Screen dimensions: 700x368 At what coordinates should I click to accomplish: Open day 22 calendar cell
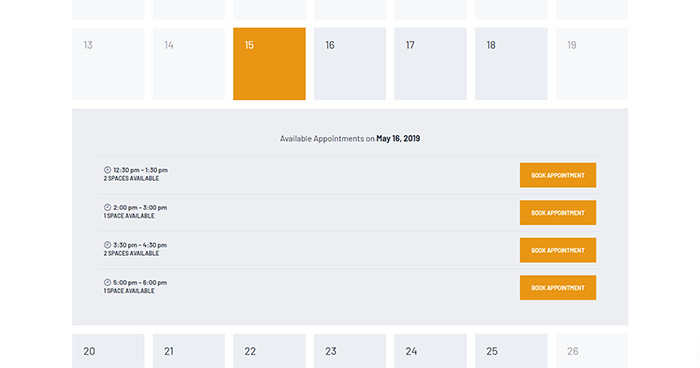coord(269,351)
